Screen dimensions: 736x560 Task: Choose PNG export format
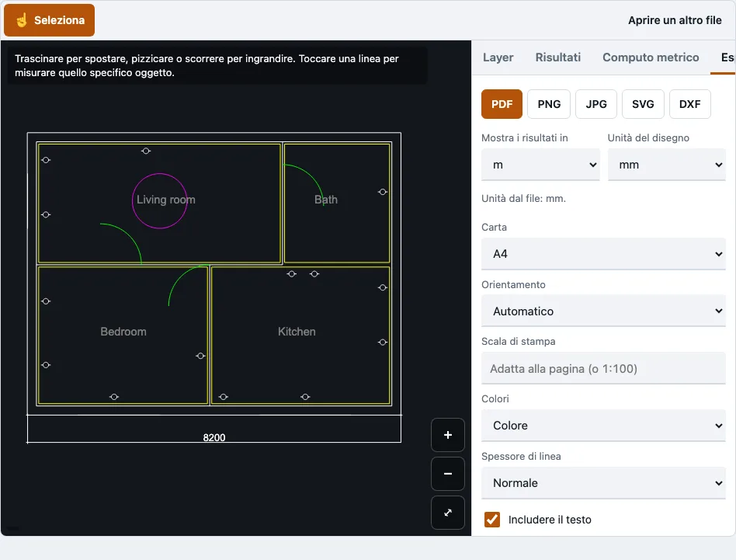tap(549, 104)
